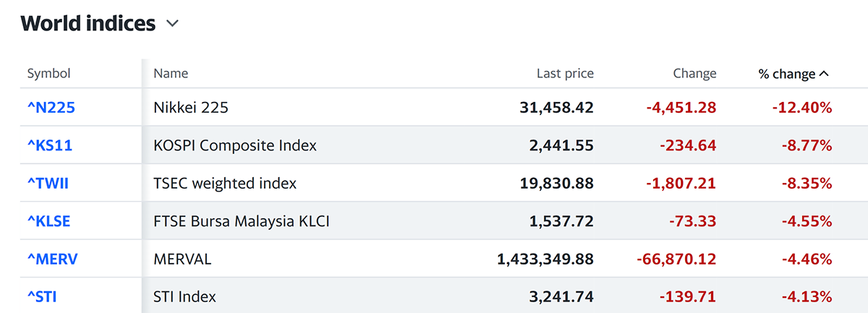Expand the World indices dropdown chevron
The height and width of the screenshot is (313, 868).
(x=172, y=24)
